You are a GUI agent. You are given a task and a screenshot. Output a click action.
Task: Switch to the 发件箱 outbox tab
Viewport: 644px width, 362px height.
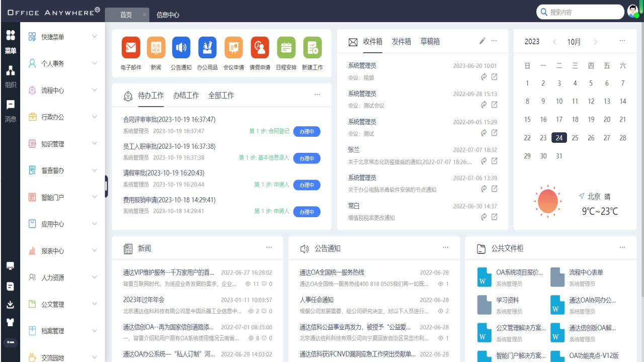tap(401, 42)
